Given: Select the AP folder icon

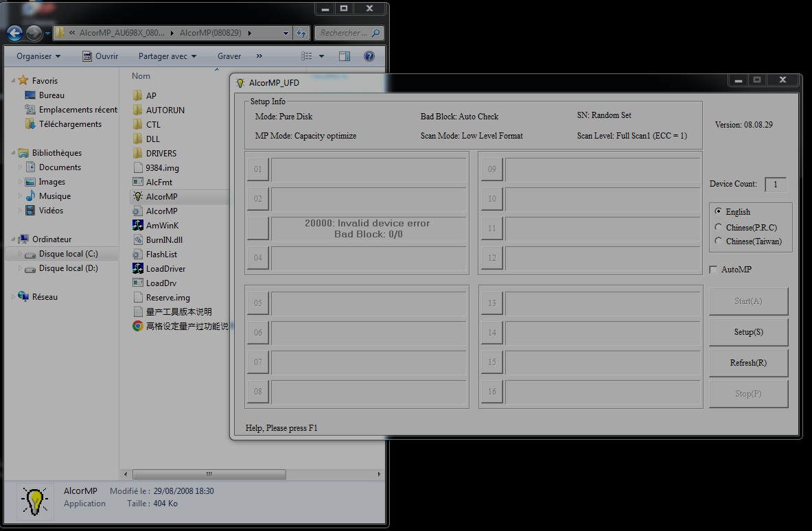Looking at the screenshot, I should click(x=137, y=96).
